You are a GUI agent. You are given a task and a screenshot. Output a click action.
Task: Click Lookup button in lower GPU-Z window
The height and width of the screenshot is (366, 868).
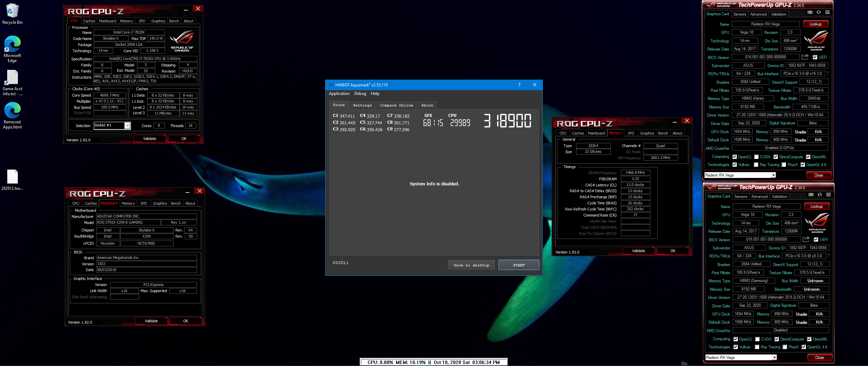(816, 206)
